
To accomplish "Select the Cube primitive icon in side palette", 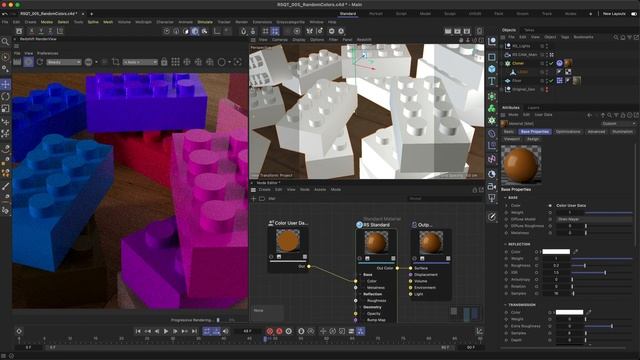I will pos(492,69).
